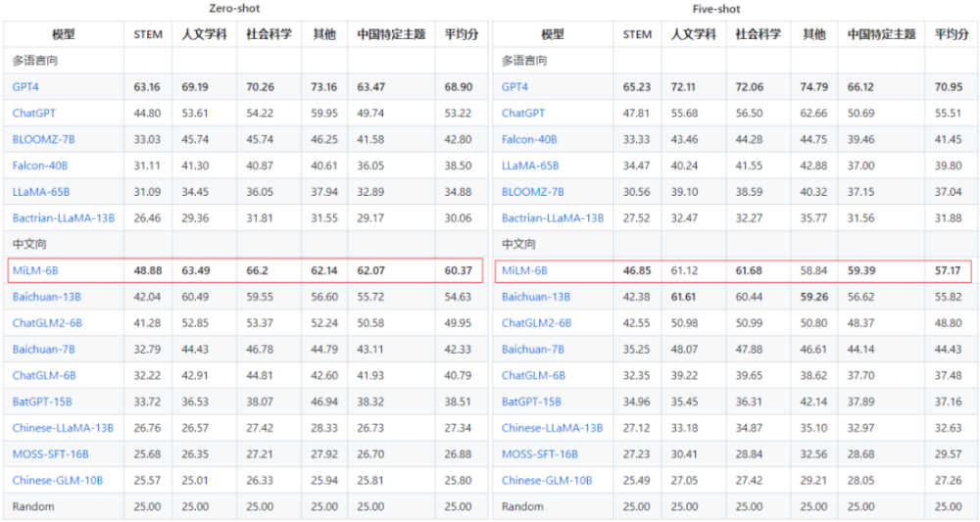Click MiLM-6B score 66.2
Screen dimensions: 980x522
[258, 270]
